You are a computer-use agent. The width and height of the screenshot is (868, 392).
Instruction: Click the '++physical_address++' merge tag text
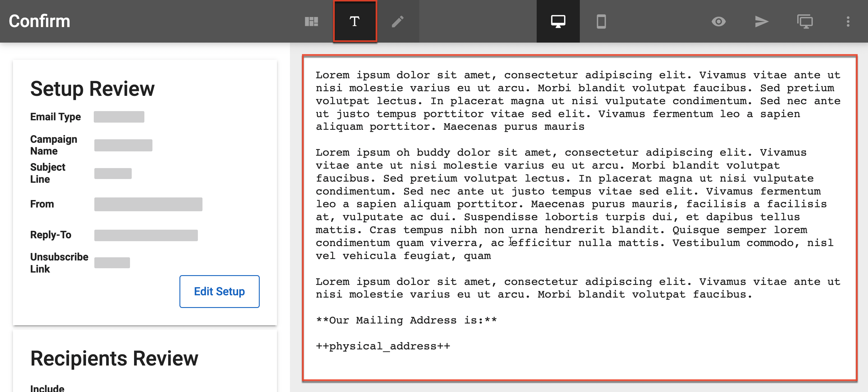[x=383, y=346]
